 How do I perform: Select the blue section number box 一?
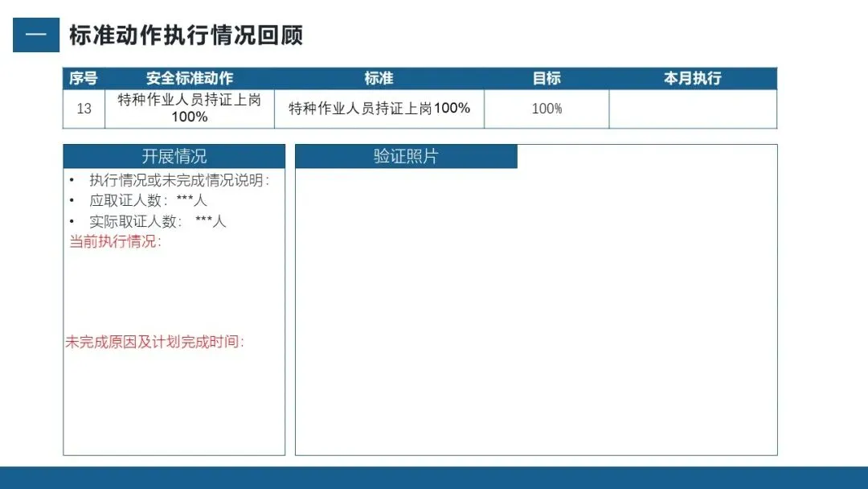[x=36, y=35]
